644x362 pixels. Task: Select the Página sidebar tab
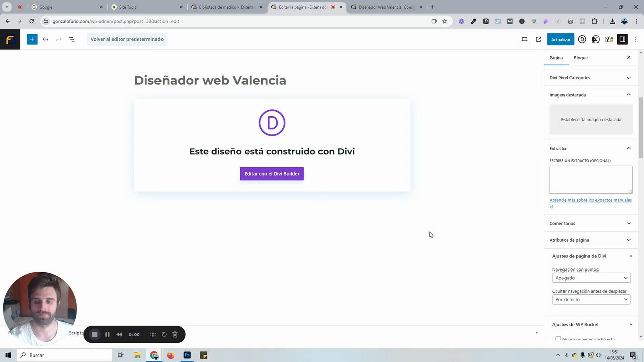[x=556, y=58]
